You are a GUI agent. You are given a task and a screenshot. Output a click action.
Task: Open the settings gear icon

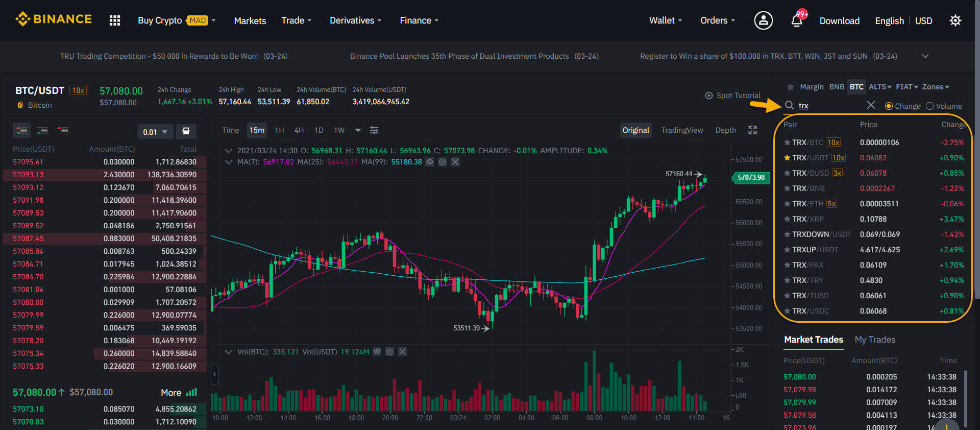click(955, 20)
